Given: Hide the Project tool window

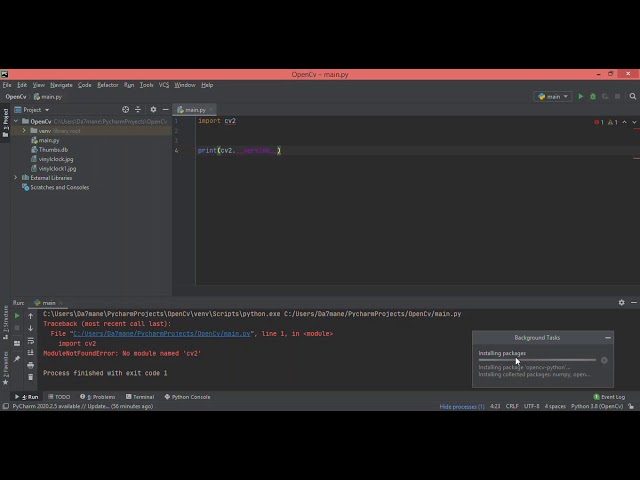Looking at the screenshot, I should (x=165, y=109).
